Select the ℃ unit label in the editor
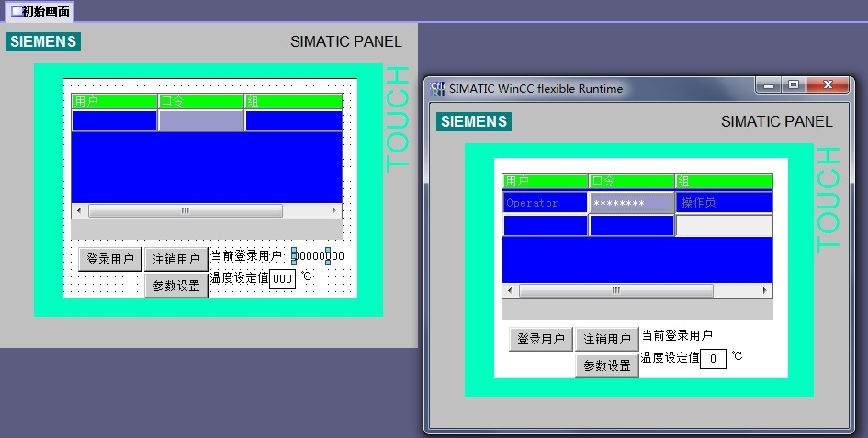This screenshot has width=868, height=438. pyautogui.click(x=306, y=275)
